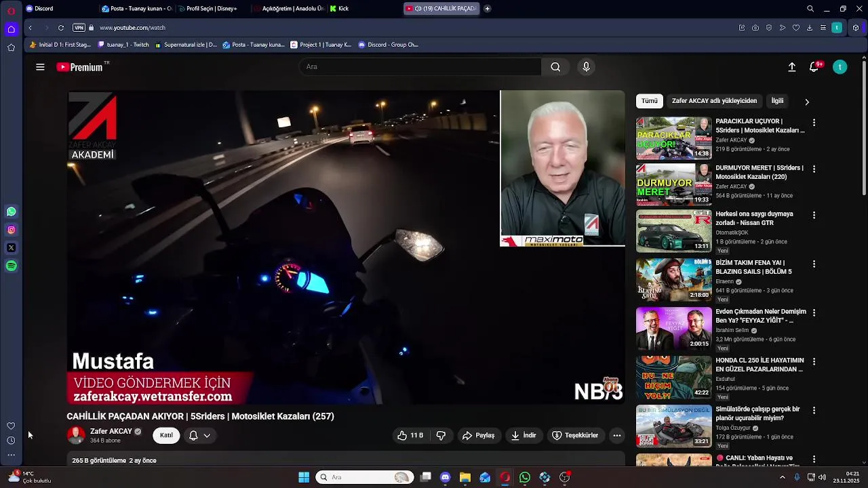Open Zafer AKCAY channel avatar
The height and width of the screenshot is (488, 868).
pyautogui.click(x=76, y=435)
